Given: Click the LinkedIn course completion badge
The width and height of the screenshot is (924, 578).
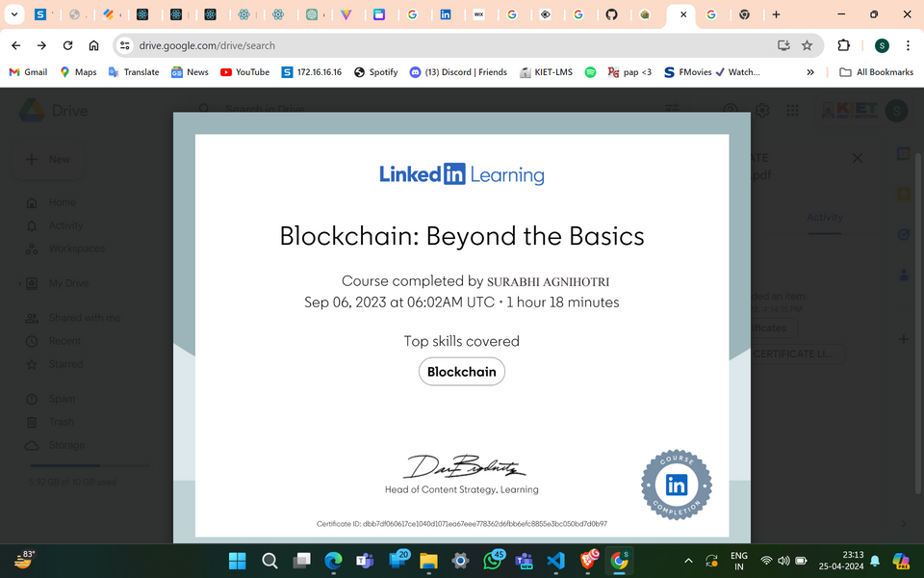Looking at the screenshot, I should click(677, 485).
